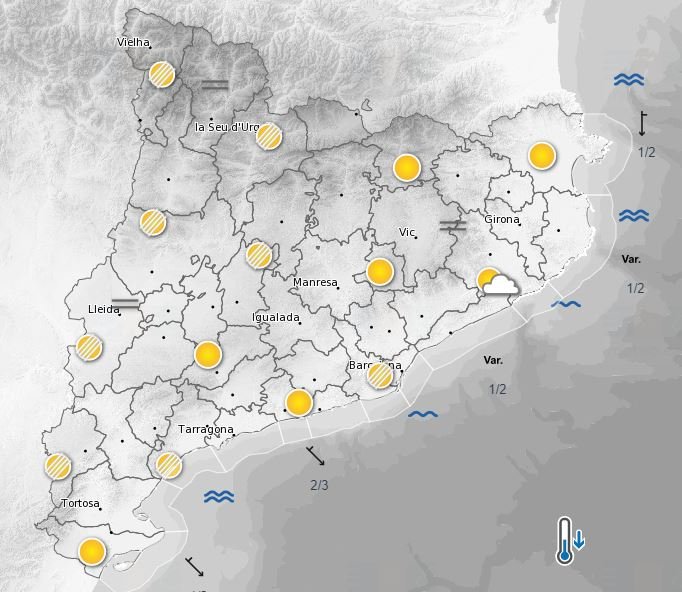Select the sun icon just east of Manresa

pos(380,271)
